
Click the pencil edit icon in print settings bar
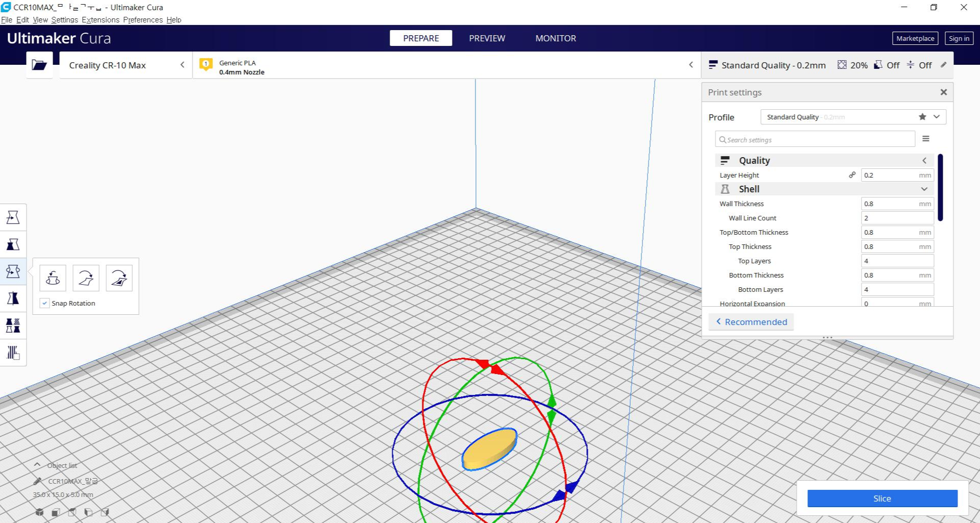pyautogui.click(x=943, y=65)
